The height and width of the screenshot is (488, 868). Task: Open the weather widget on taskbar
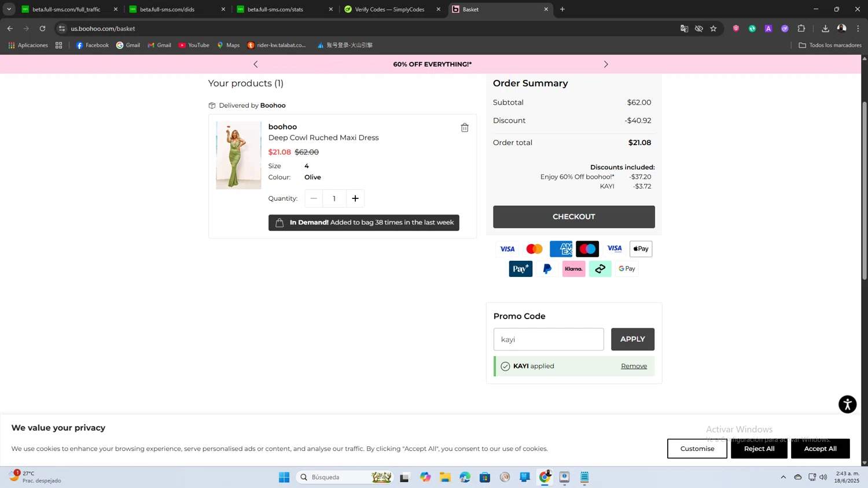(35, 477)
